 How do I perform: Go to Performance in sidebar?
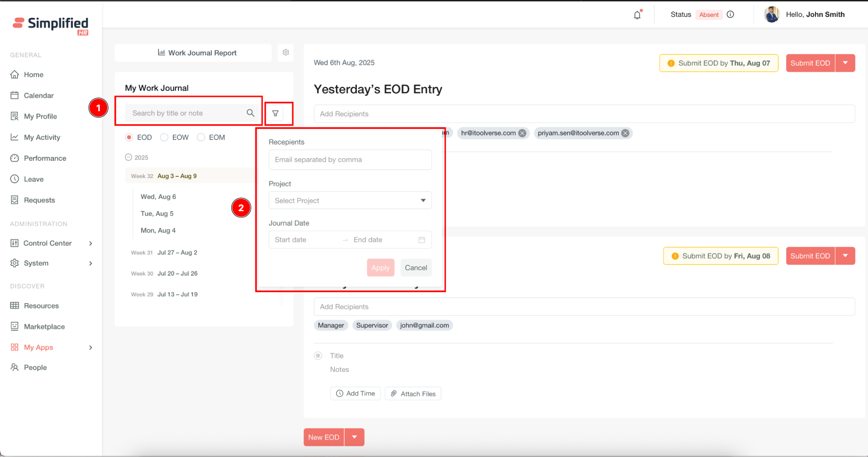click(x=45, y=158)
